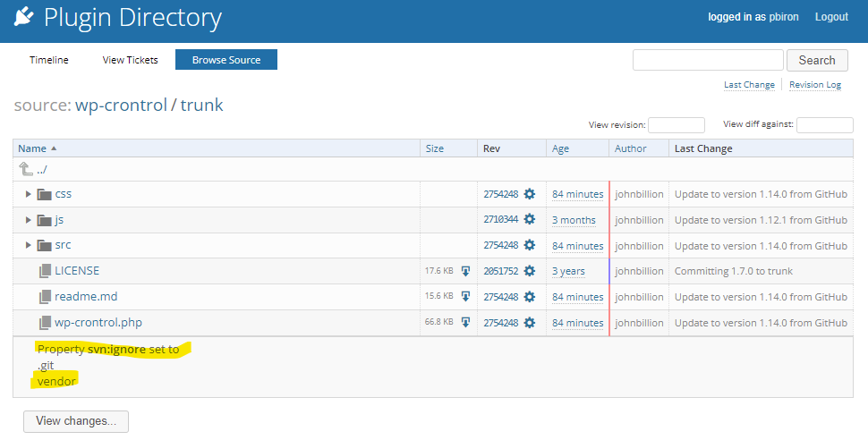The height and width of the screenshot is (440, 868).
Task: Open the parent directory up-arrow icon
Action: coord(26,169)
